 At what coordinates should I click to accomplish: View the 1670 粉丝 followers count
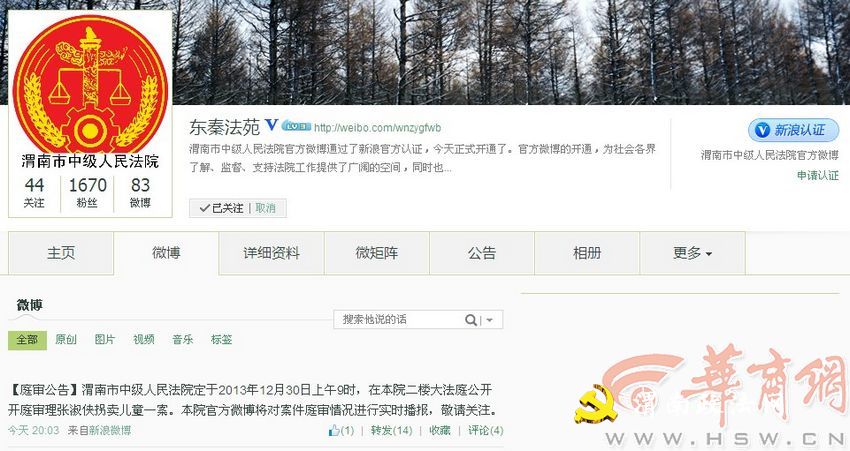click(x=87, y=192)
